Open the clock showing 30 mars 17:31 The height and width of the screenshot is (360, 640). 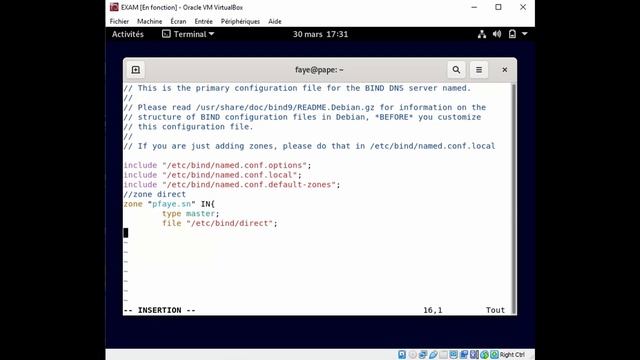click(x=320, y=34)
